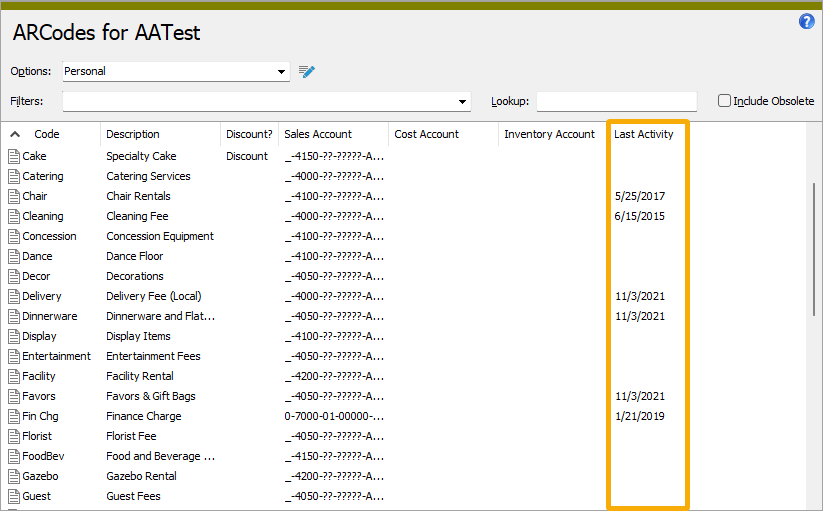Open the Options dropdown showing Personal
The height and width of the screenshot is (511, 823).
click(x=176, y=71)
